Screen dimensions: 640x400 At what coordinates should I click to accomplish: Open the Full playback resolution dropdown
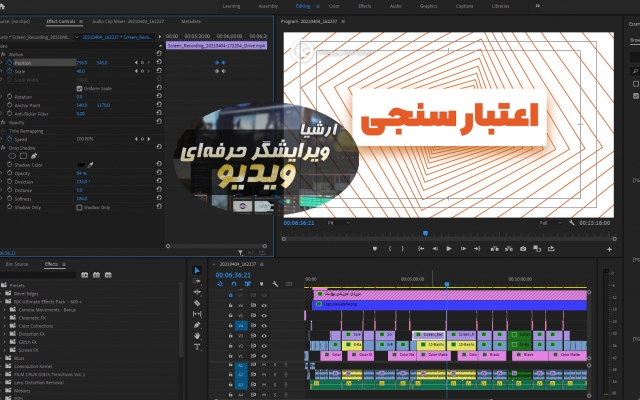(551, 223)
